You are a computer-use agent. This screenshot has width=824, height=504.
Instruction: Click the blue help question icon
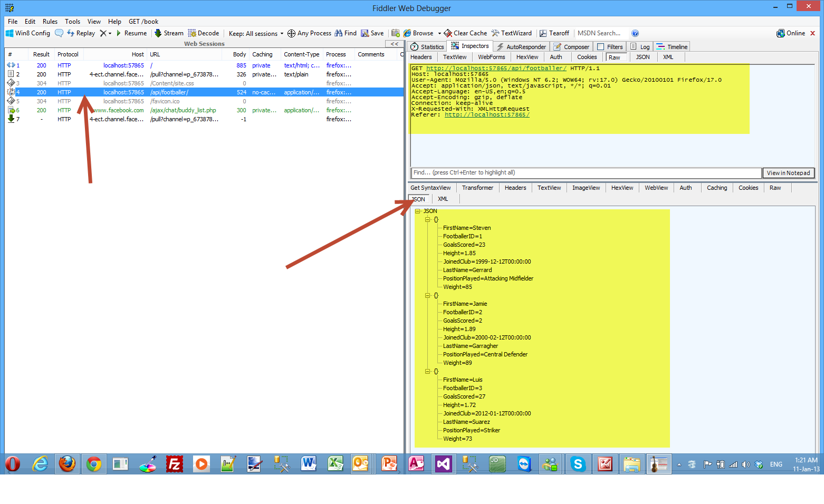coord(635,33)
